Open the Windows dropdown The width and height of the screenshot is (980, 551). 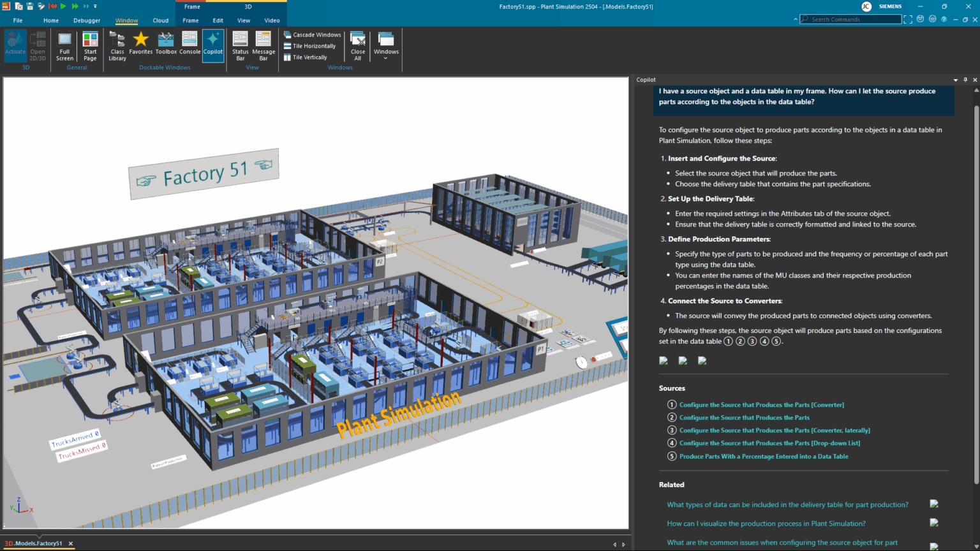[386, 46]
